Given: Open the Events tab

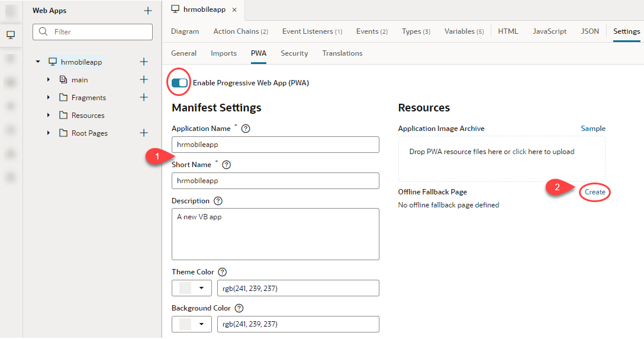Looking at the screenshot, I should coord(372,31).
